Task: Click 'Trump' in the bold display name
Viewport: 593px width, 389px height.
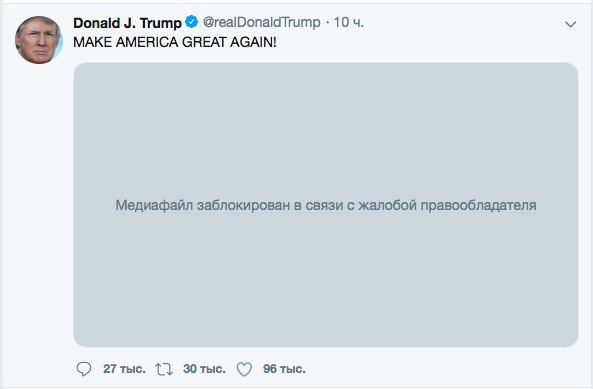Action: click(161, 23)
